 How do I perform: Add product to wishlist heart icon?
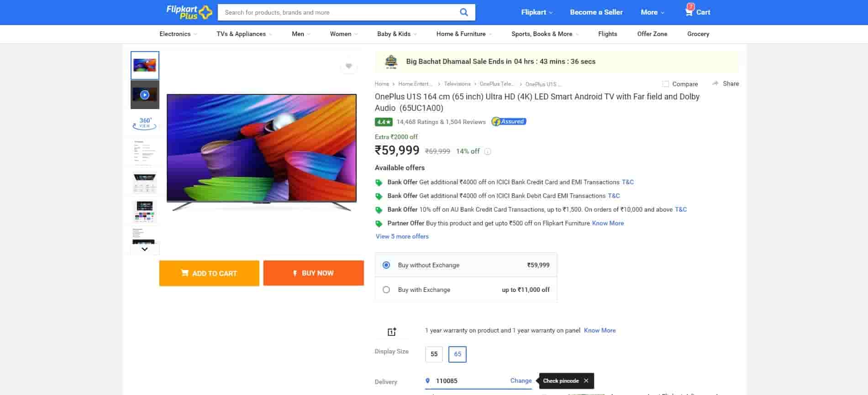[348, 66]
